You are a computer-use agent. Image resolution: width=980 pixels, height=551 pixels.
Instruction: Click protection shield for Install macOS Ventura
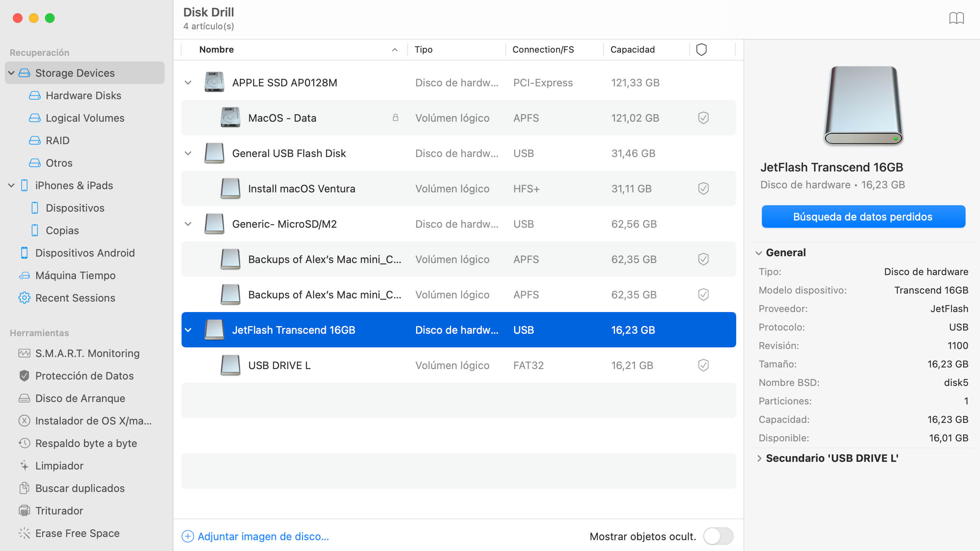point(703,188)
